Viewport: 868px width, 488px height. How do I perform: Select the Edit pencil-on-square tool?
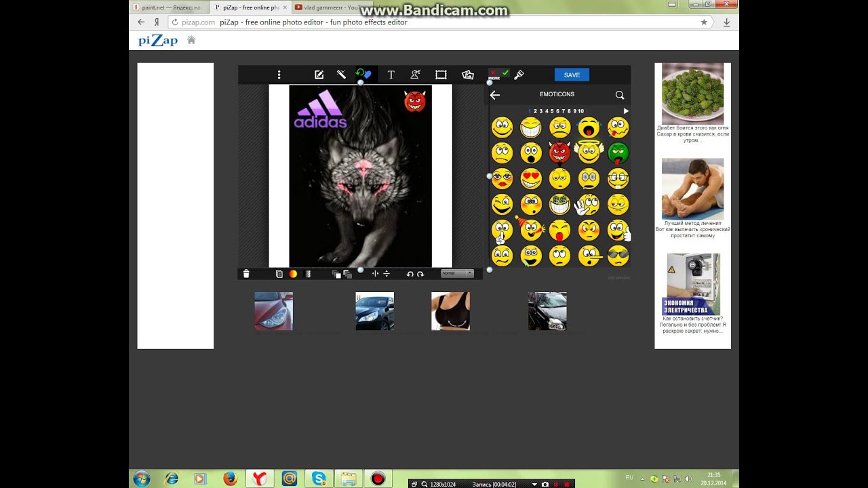pyautogui.click(x=319, y=75)
